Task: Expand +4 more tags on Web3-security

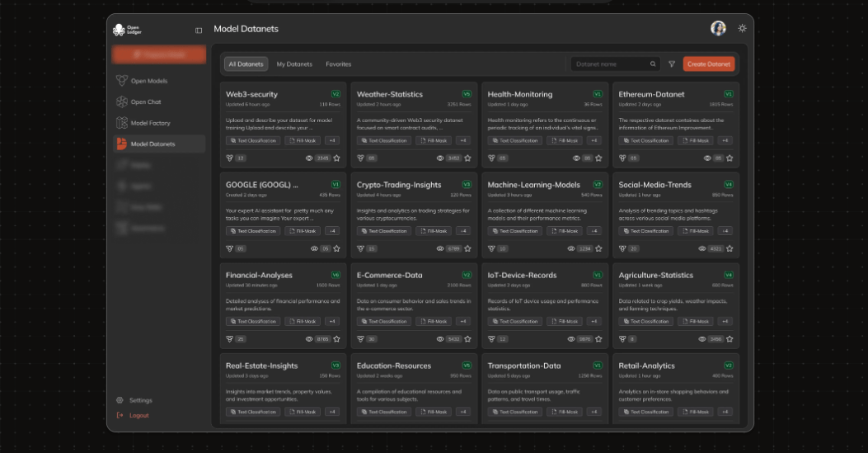Action: click(x=332, y=140)
